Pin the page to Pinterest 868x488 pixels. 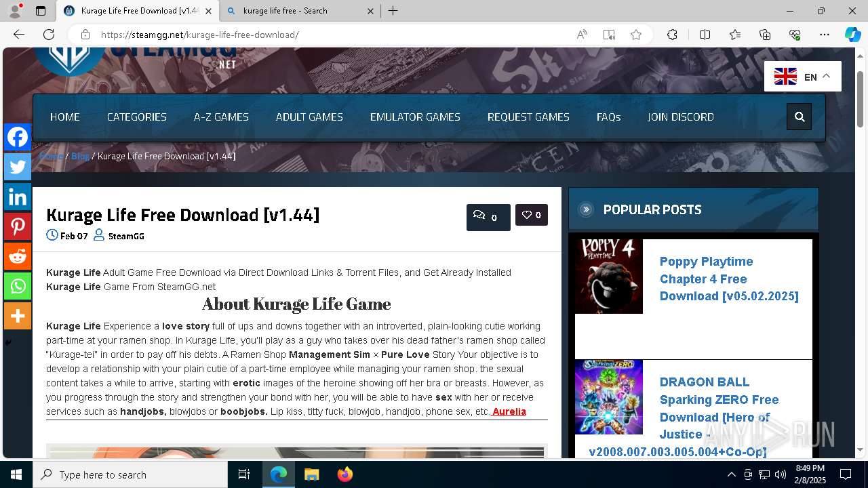(18, 226)
